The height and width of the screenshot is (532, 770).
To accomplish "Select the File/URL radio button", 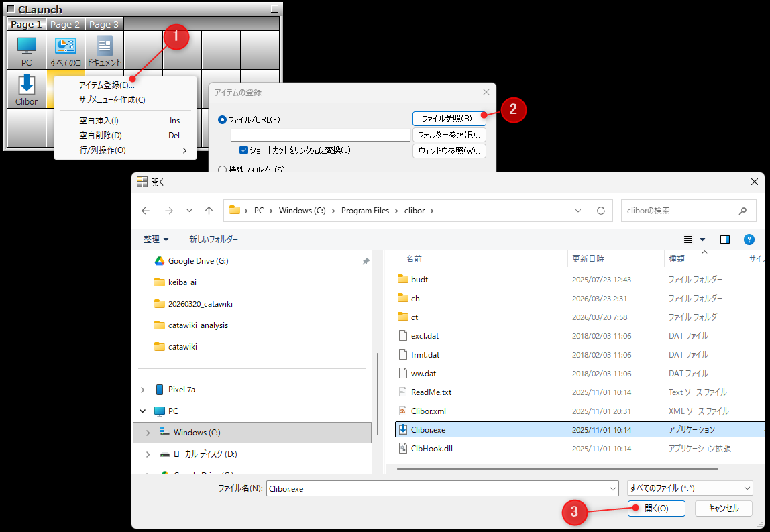I will pyautogui.click(x=223, y=119).
